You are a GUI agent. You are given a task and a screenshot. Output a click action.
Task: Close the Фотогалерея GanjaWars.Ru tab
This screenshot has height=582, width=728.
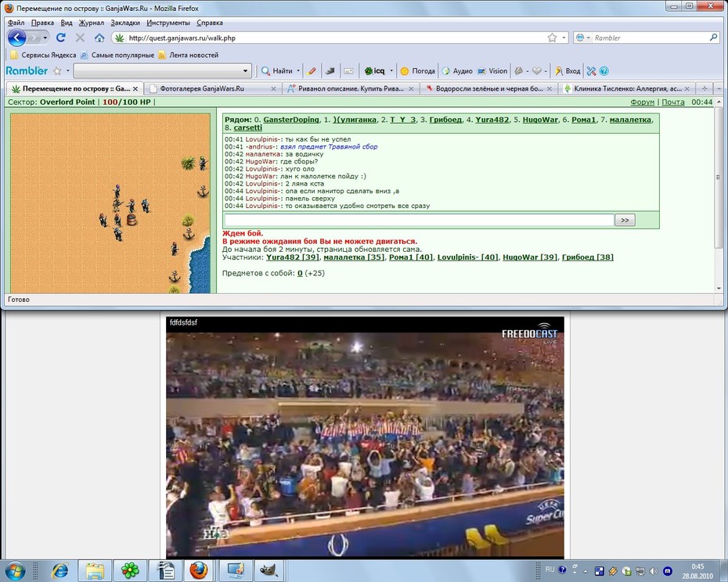(x=273, y=88)
